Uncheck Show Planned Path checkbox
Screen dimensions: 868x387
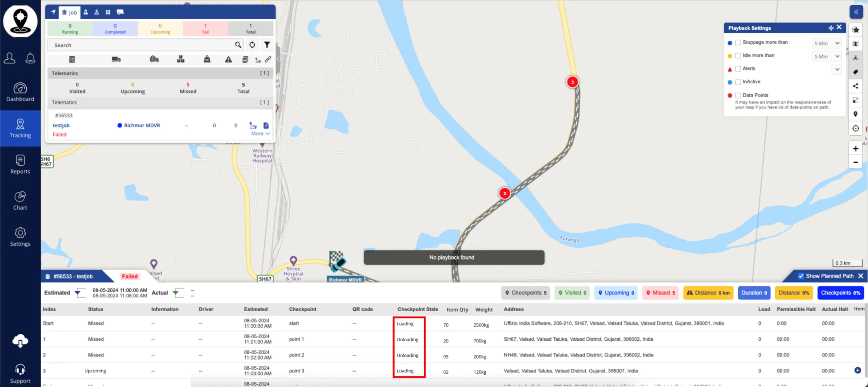[x=801, y=276]
